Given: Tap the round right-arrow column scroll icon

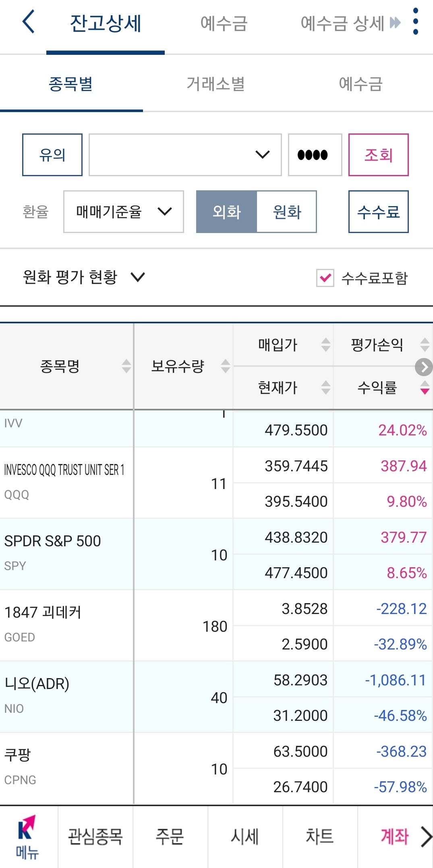Looking at the screenshot, I should click(424, 367).
